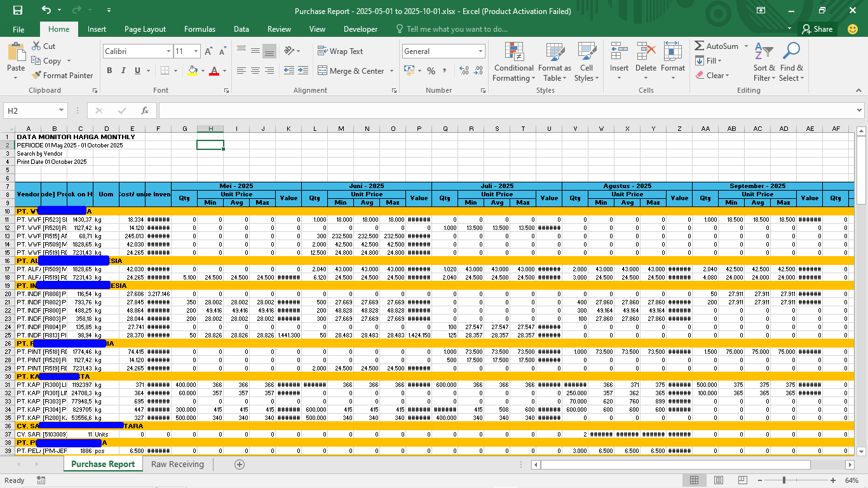Toggle Italic formatting
The image size is (868, 488).
[123, 71]
